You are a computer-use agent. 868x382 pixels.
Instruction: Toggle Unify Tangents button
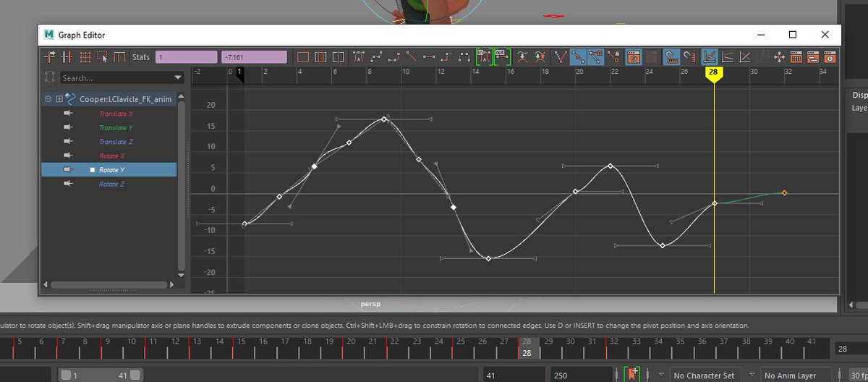click(x=578, y=56)
